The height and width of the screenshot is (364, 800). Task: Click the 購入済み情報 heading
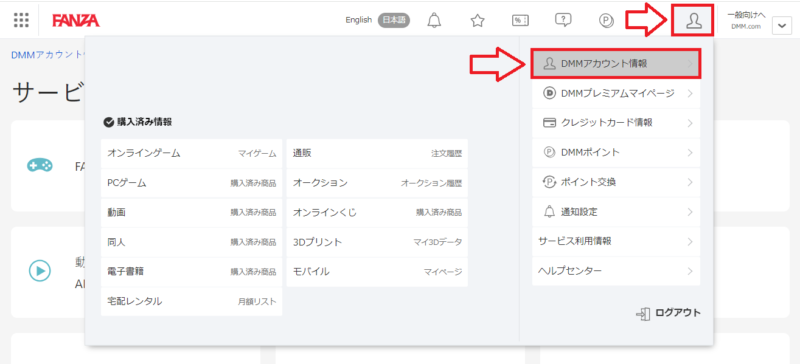pyautogui.click(x=144, y=122)
